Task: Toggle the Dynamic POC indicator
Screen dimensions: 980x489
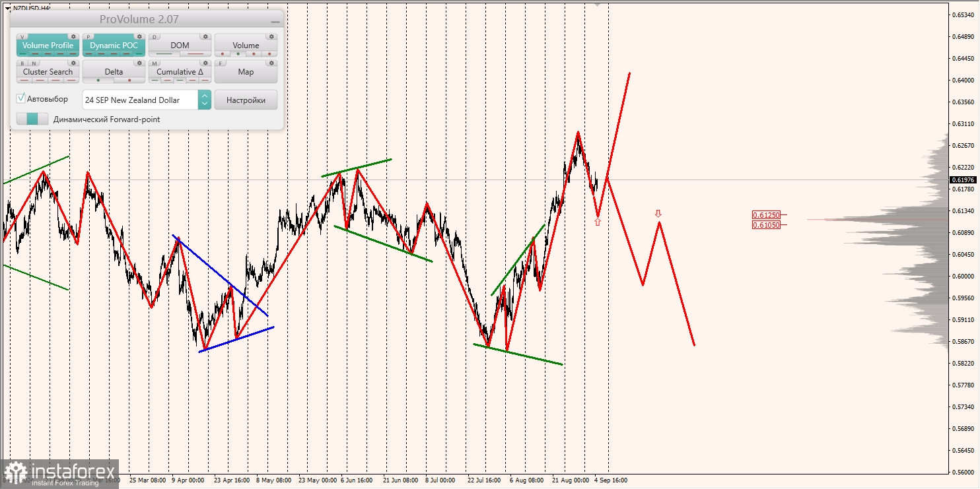Action: (x=114, y=45)
